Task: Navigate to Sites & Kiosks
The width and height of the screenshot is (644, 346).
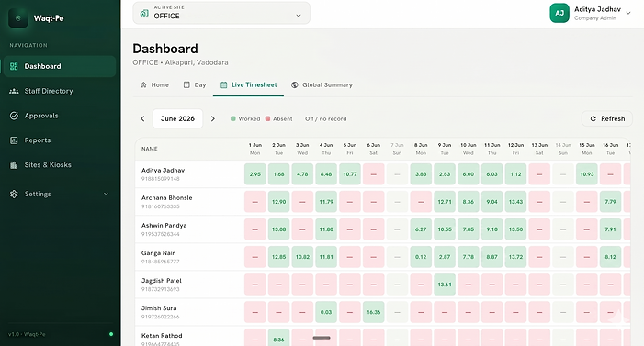Action: [x=60, y=165]
